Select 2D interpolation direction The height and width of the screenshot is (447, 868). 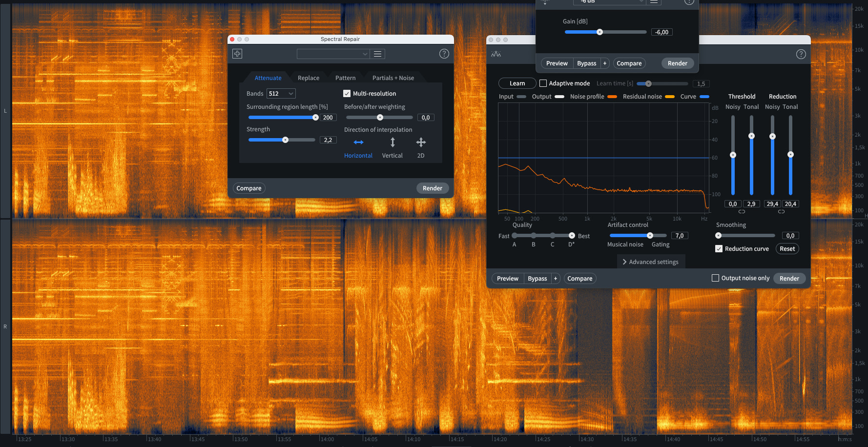pyautogui.click(x=420, y=142)
